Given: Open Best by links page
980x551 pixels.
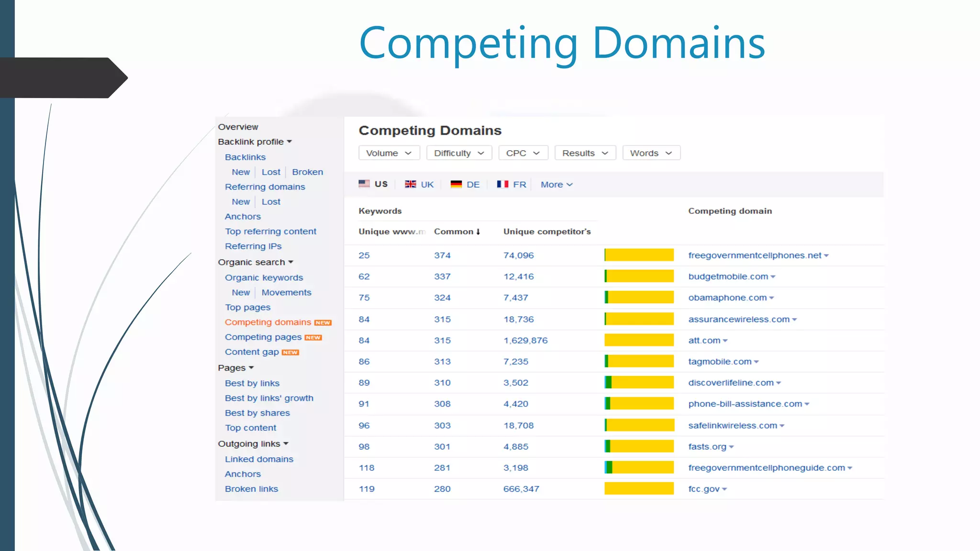Looking at the screenshot, I should (252, 383).
